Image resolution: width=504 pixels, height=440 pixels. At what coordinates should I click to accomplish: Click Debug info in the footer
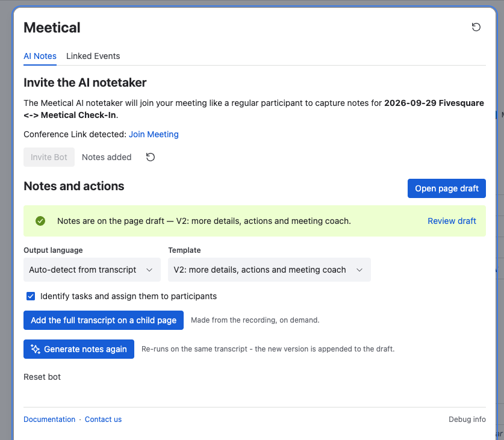coord(467,420)
